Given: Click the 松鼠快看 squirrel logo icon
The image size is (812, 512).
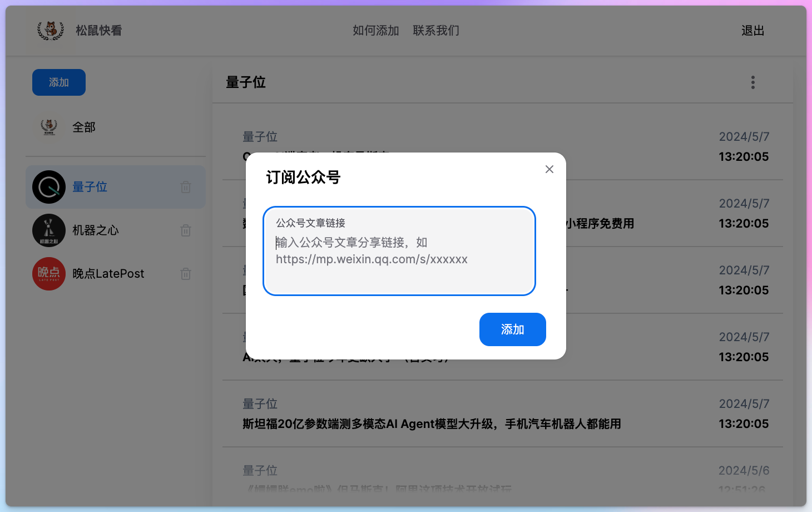Looking at the screenshot, I should (51, 31).
